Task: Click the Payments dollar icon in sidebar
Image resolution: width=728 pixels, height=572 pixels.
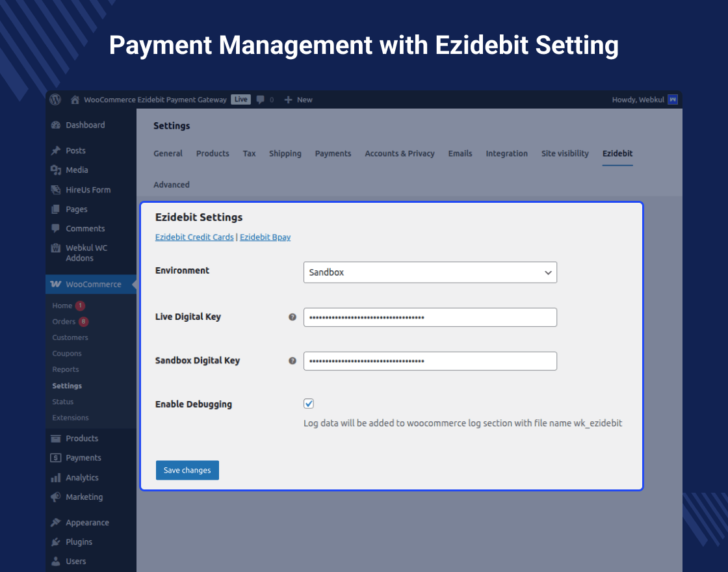Action: point(56,458)
